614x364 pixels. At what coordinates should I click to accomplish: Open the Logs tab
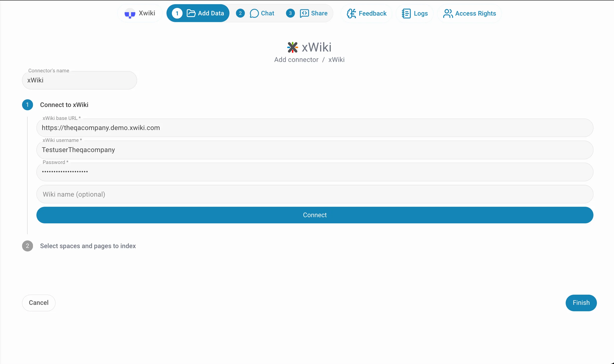415,13
